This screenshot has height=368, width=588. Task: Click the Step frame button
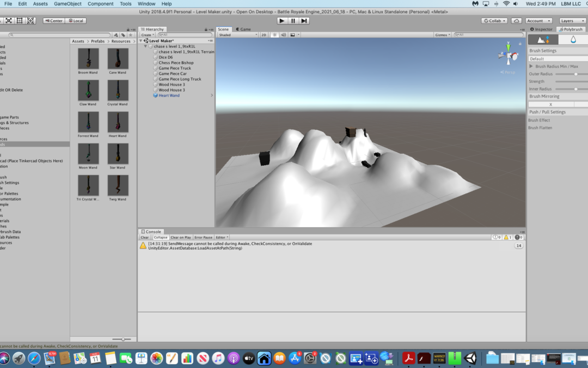(x=304, y=21)
